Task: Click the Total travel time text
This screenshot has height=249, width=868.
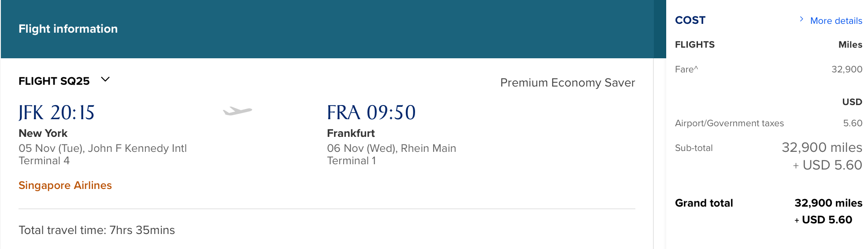Action: [96, 230]
